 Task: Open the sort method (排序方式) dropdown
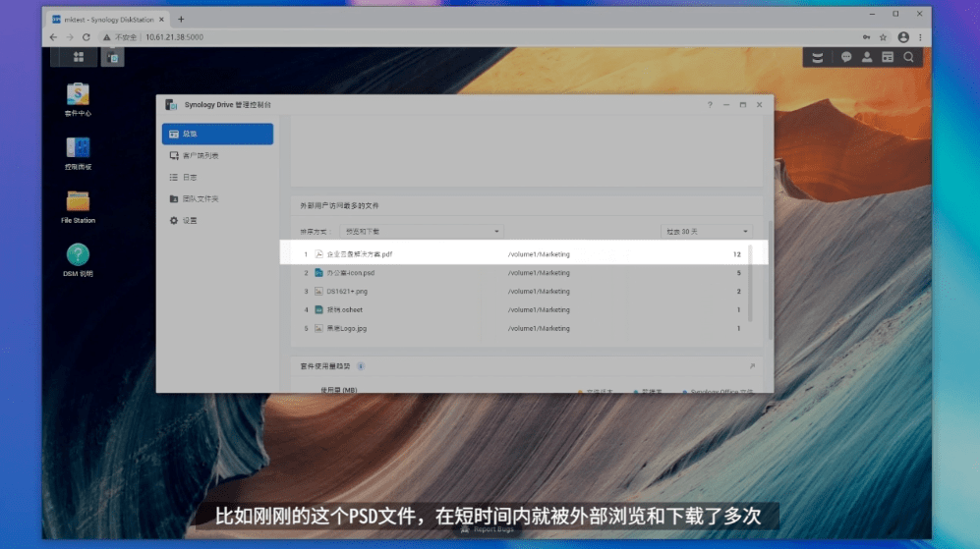(422, 232)
